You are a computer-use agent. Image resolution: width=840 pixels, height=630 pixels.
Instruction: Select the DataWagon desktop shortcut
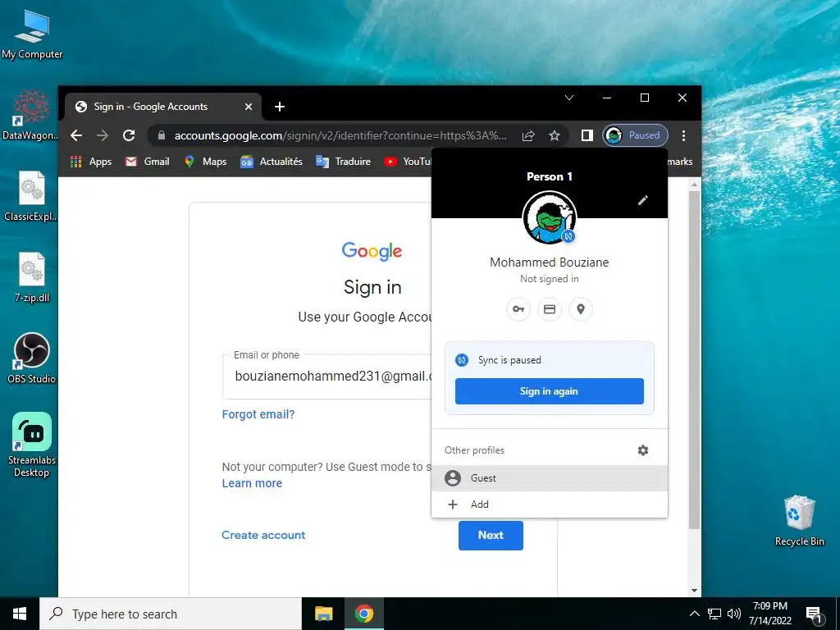(30, 115)
